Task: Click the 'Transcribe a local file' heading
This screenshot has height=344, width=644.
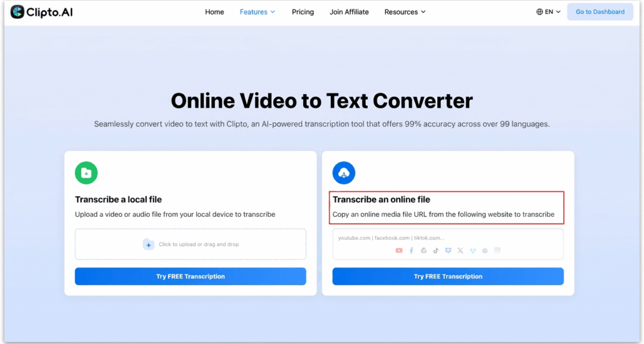Action: tap(118, 199)
